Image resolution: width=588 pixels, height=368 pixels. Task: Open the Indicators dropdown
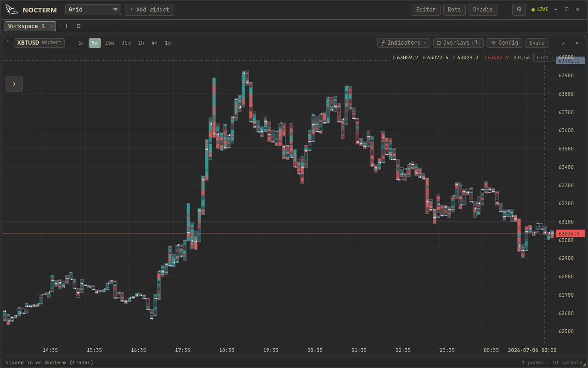point(404,43)
